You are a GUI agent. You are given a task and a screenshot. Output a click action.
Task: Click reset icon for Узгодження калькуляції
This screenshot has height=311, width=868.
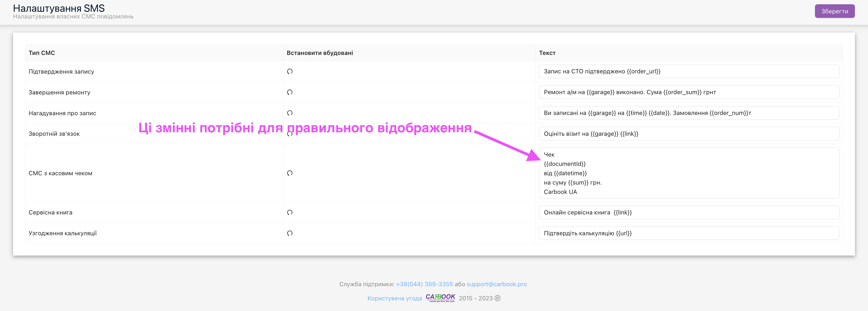click(290, 233)
